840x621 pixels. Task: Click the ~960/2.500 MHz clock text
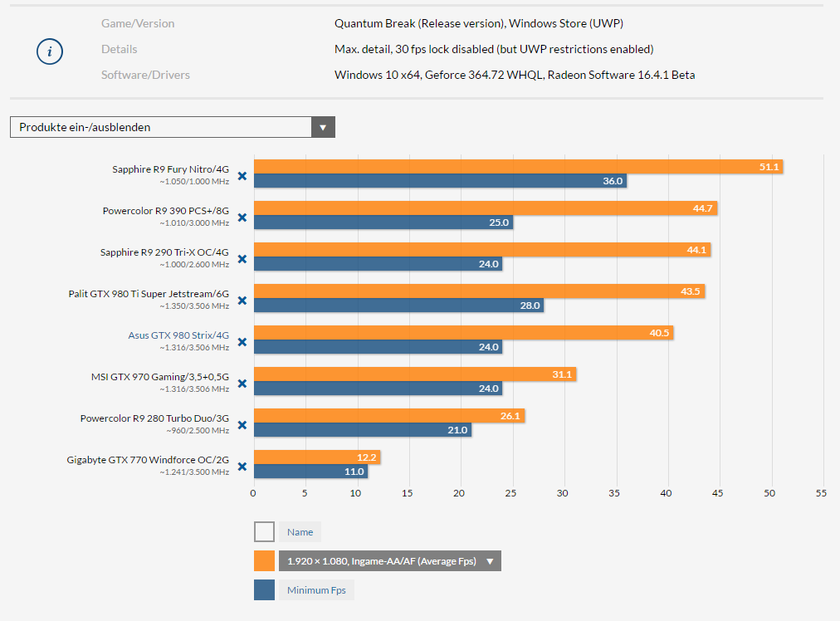[x=198, y=431]
